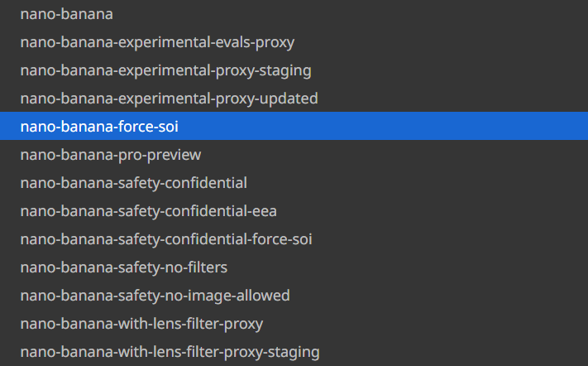Choose the last entry in the dropdown list
The width and height of the screenshot is (588, 366).
point(170,352)
